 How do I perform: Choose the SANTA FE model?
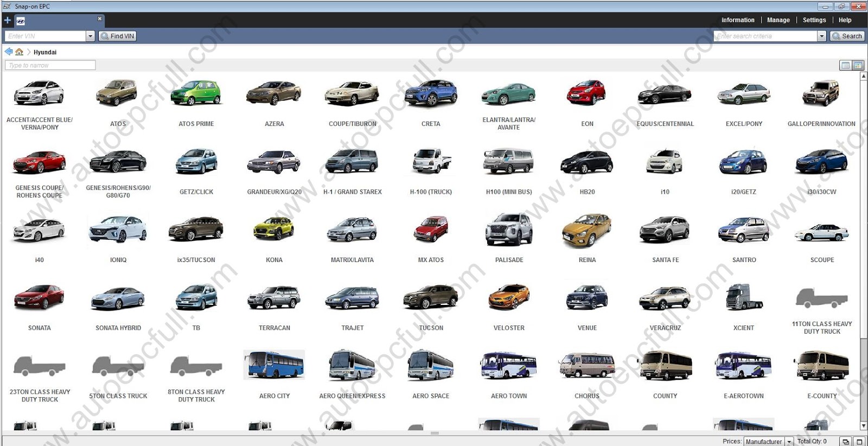click(x=665, y=239)
